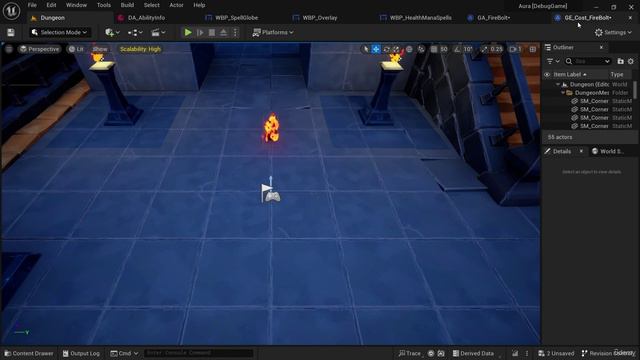This screenshot has height=360, width=640.
Task: Open the Selection Mode dropdown
Action: pos(60,32)
